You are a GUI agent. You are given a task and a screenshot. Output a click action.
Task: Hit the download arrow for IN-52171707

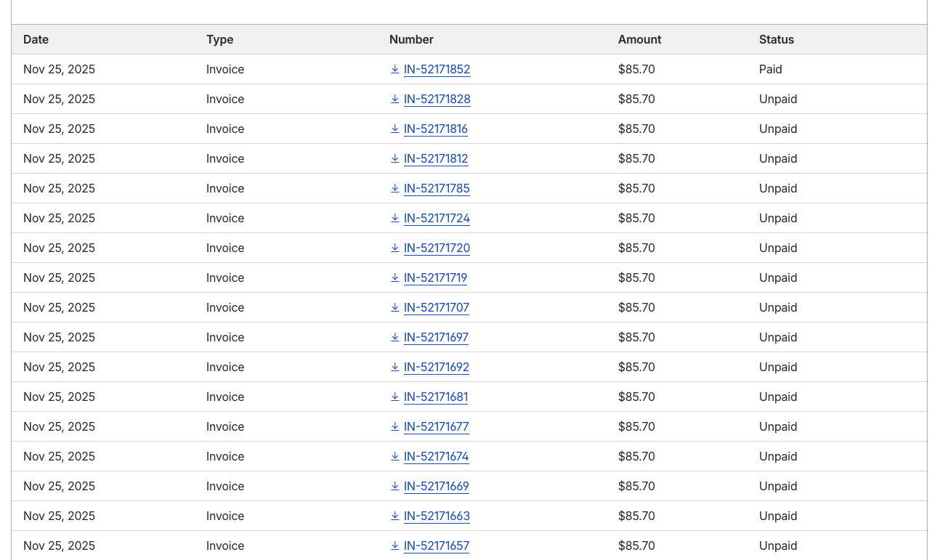coord(395,308)
